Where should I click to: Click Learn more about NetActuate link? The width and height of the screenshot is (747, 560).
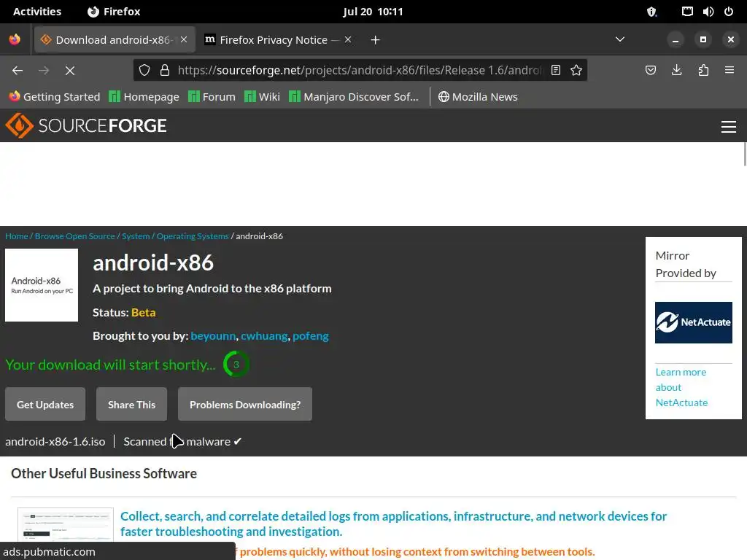pos(681,387)
